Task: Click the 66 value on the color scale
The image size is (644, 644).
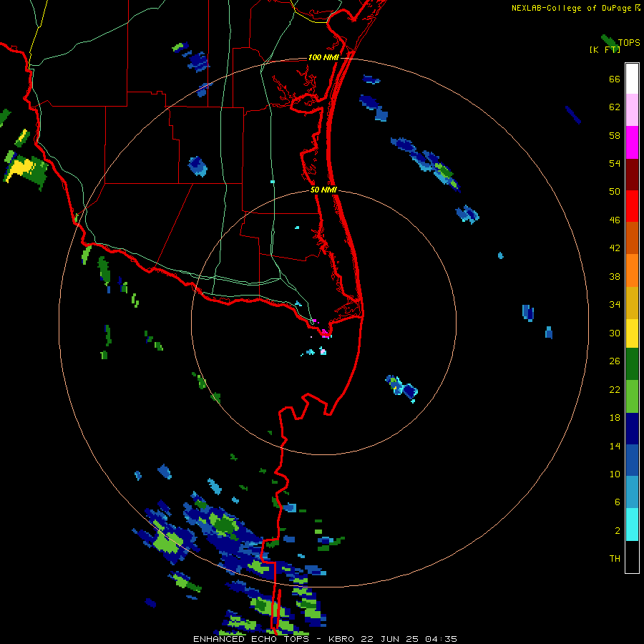Action: point(615,79)
